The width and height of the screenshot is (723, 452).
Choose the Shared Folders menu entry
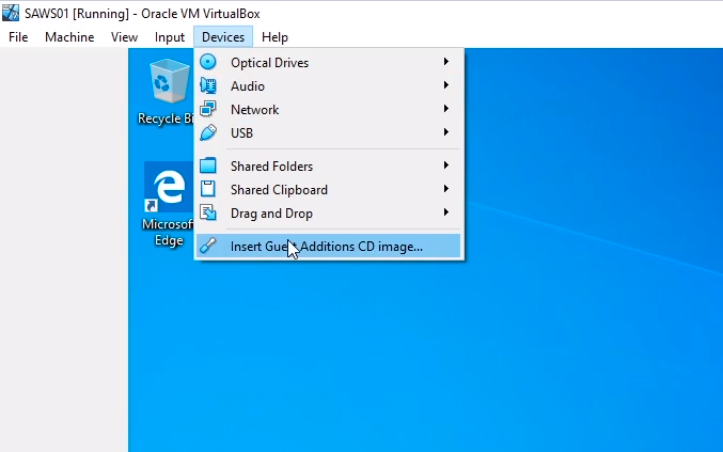coord(328,166)
